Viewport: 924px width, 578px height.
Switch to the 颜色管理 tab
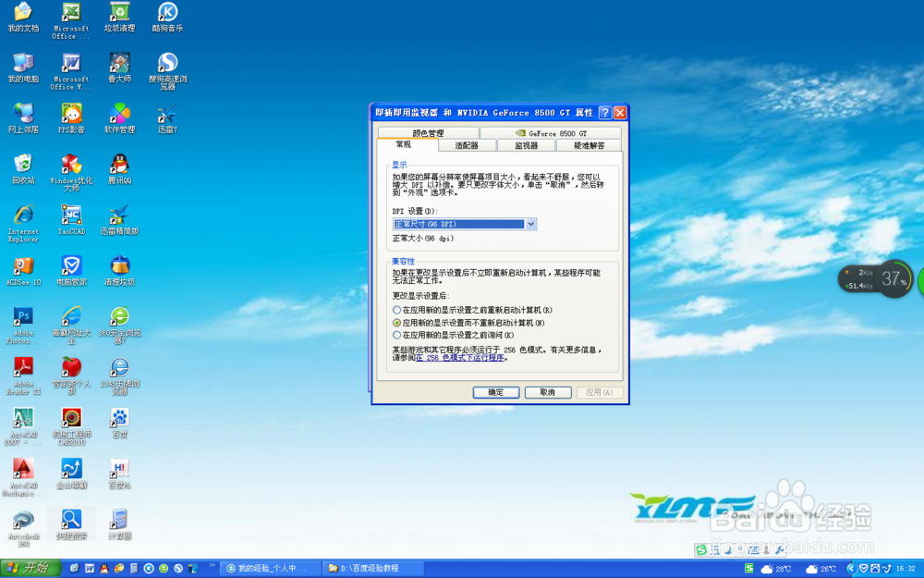429,133
